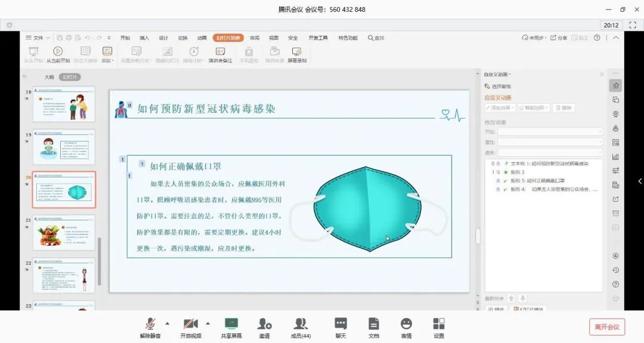Open the 聊天 chat panel

point(340,325)
